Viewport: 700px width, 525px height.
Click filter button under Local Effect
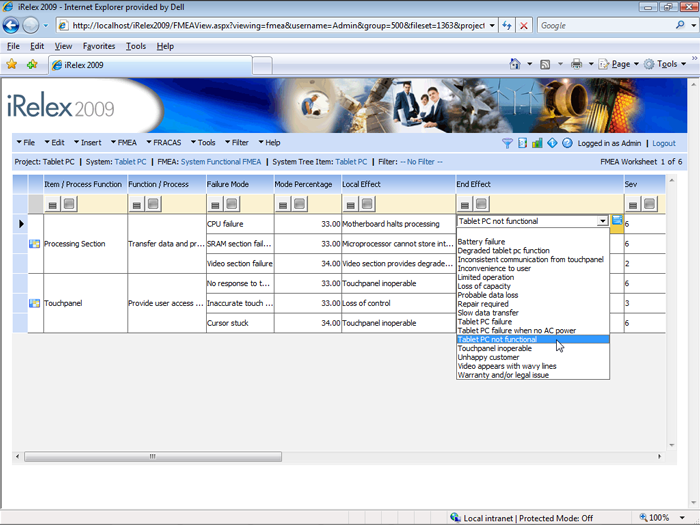[351, 204]
